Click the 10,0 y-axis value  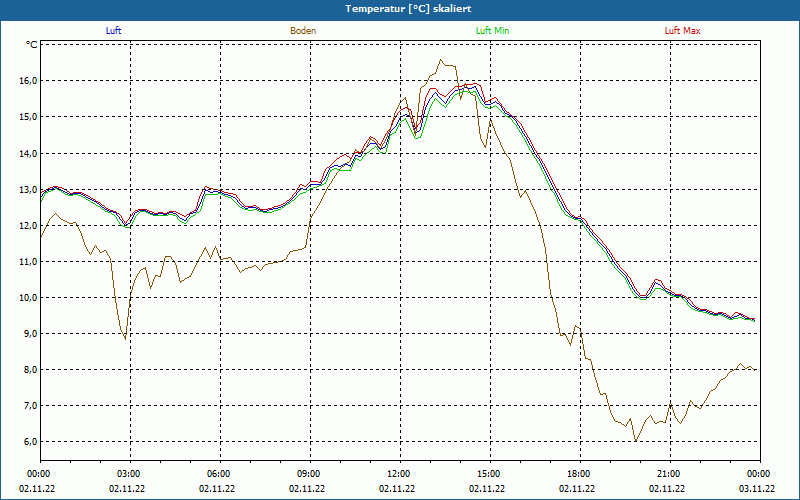(29, 297)
